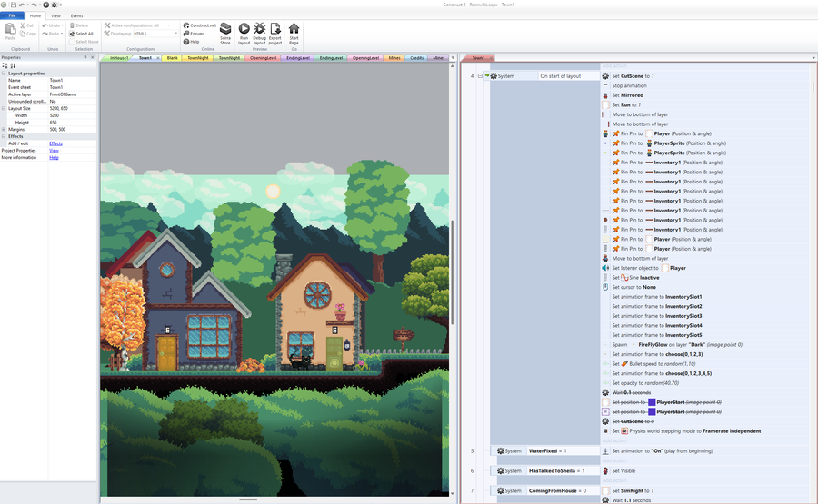This screenshot has height=504, width=818.
Task: Switch to the View ribbon tab
Action: click(x=55, y=15)
